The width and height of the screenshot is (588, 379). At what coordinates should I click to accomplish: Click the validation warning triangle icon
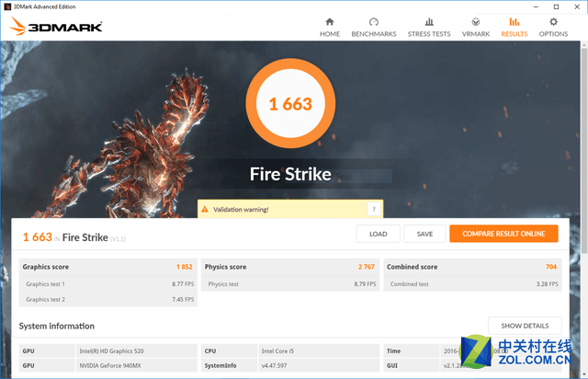205,209
